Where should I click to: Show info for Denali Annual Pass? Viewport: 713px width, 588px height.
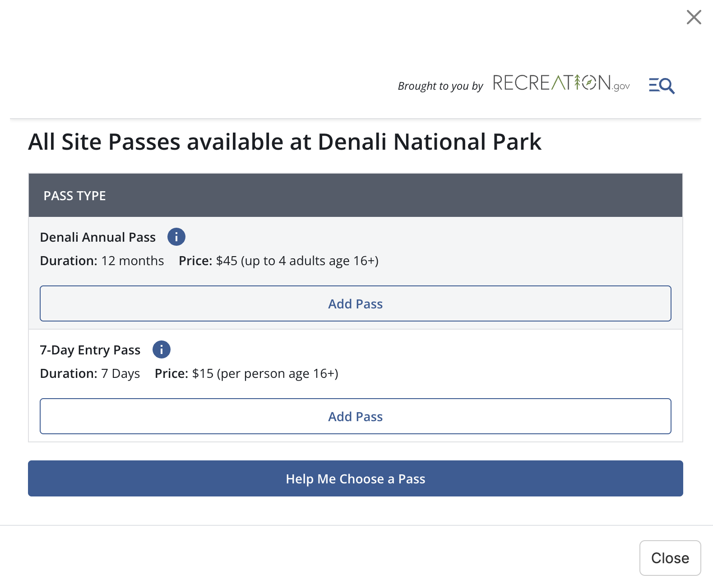176,237
